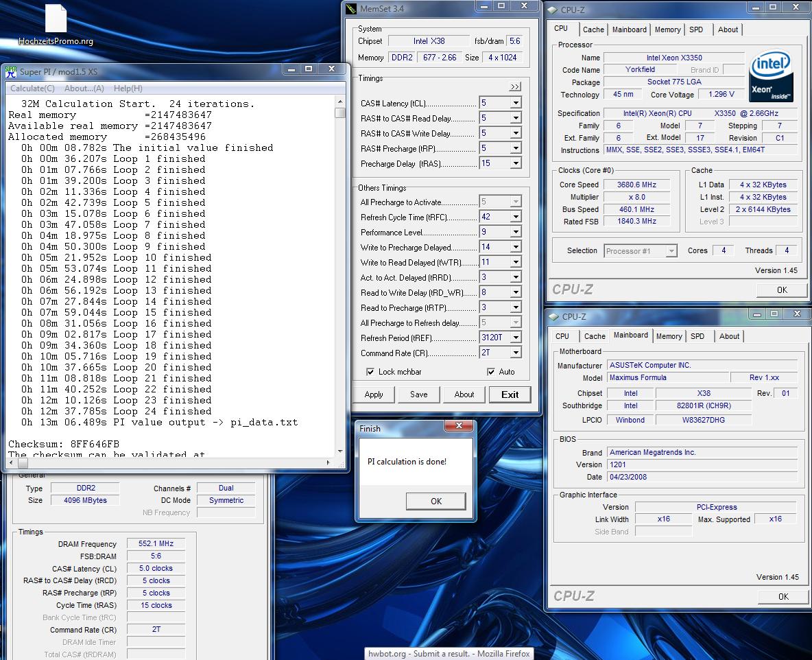Switch to About tab in upper CPU-Z
This screenshot has width=812, height=660.
click(x=728, y=30)
